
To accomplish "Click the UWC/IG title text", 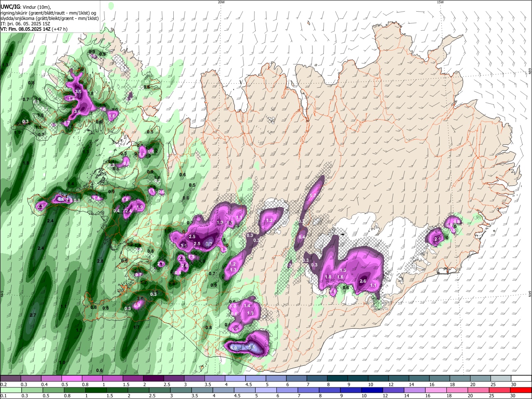I will [x=10, y=7].
